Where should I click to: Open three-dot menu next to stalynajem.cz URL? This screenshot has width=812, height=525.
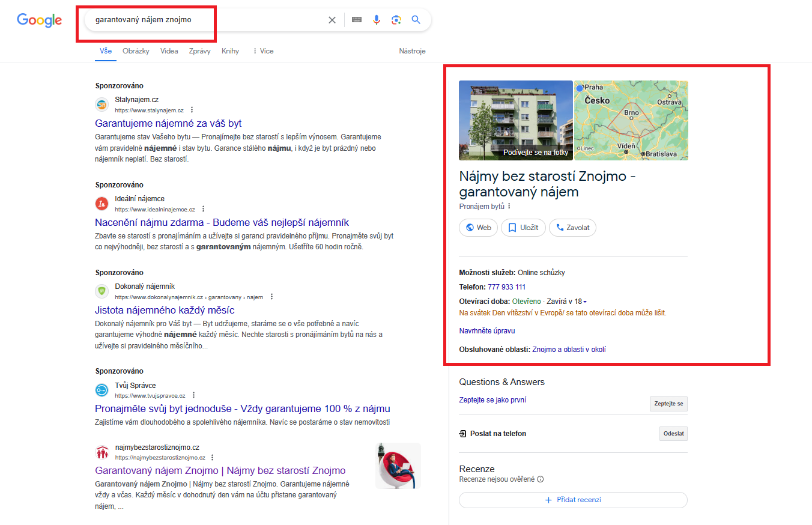[x=192, y=110]
